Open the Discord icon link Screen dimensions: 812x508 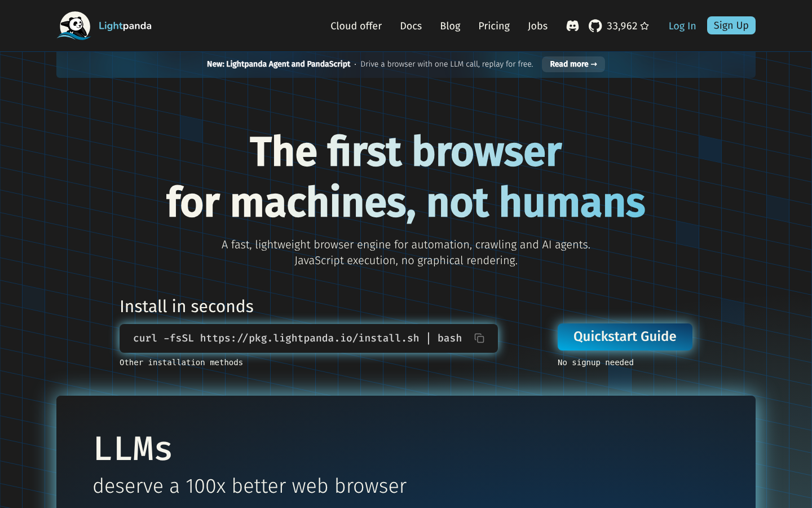tap(572, 26)
